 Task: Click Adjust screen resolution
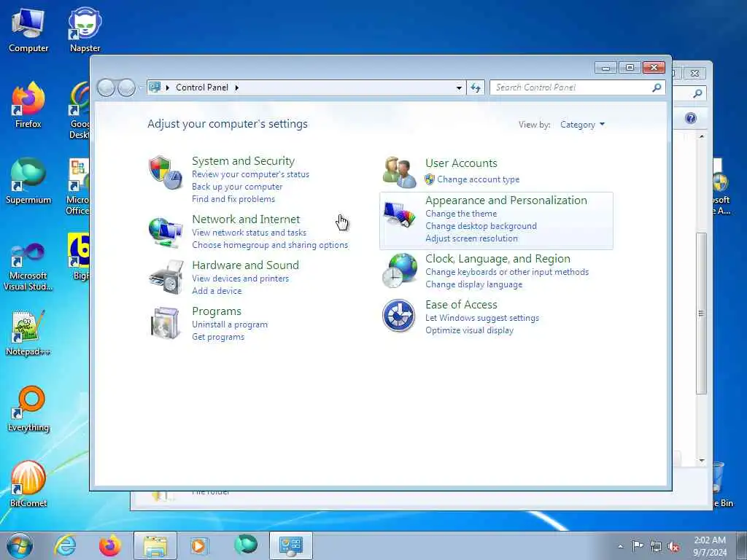[x=472, y=238]
